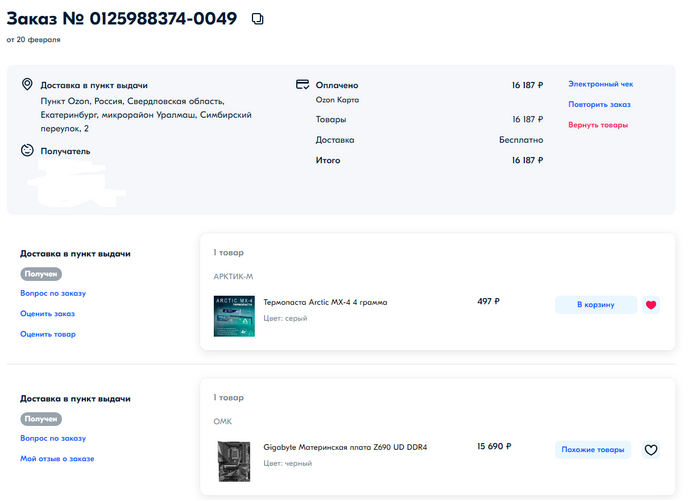Click seller name ОМК

pyautogui.click(x=223, y=422)
